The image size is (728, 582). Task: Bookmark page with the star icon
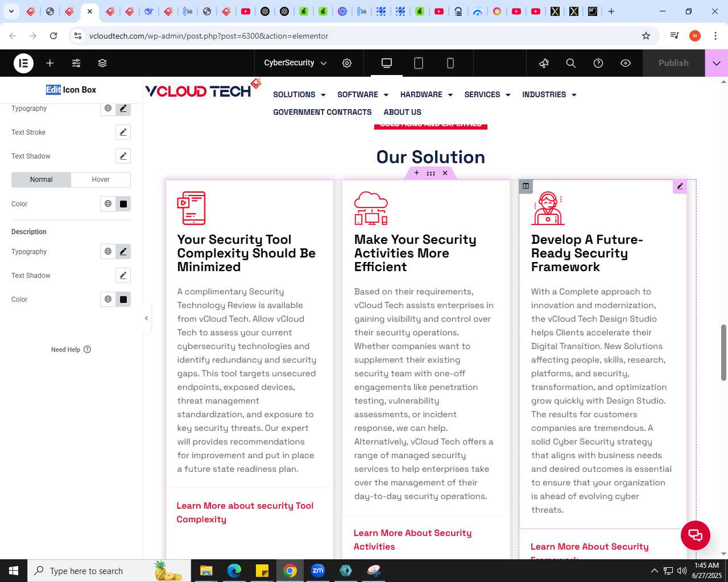click(646, 36)
